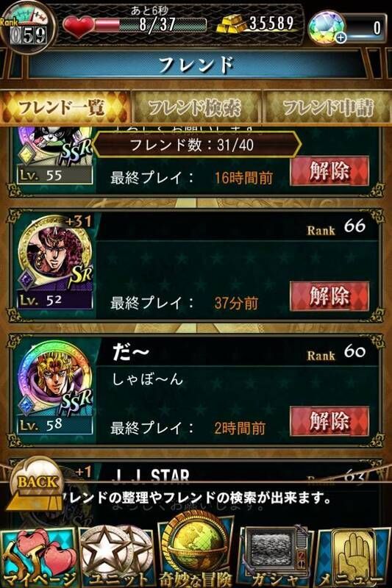Open ユニット star medal icon
The height and width of the screenshot is (588, 392).
(x=117, y=556)
